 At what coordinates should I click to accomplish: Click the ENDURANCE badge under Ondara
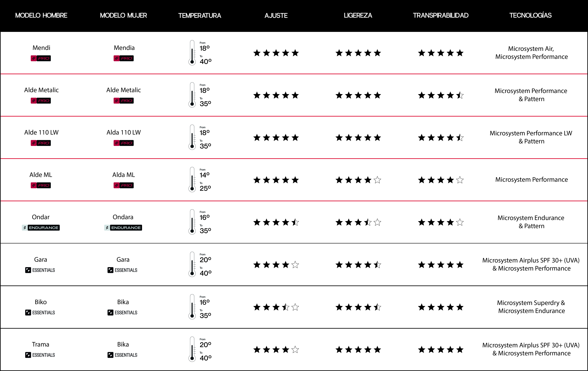123,228
